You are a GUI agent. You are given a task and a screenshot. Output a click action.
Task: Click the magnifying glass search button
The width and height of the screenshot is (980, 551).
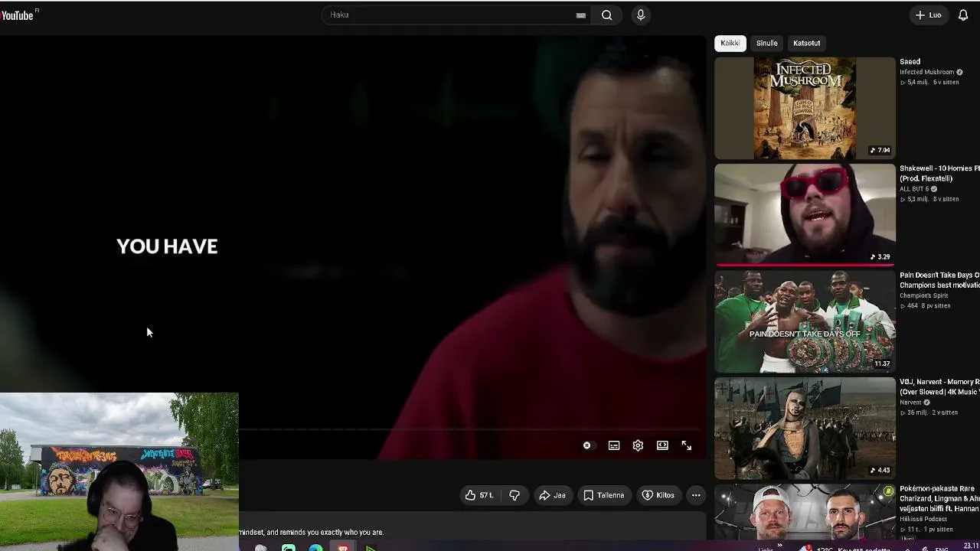[x=606, y=15]
